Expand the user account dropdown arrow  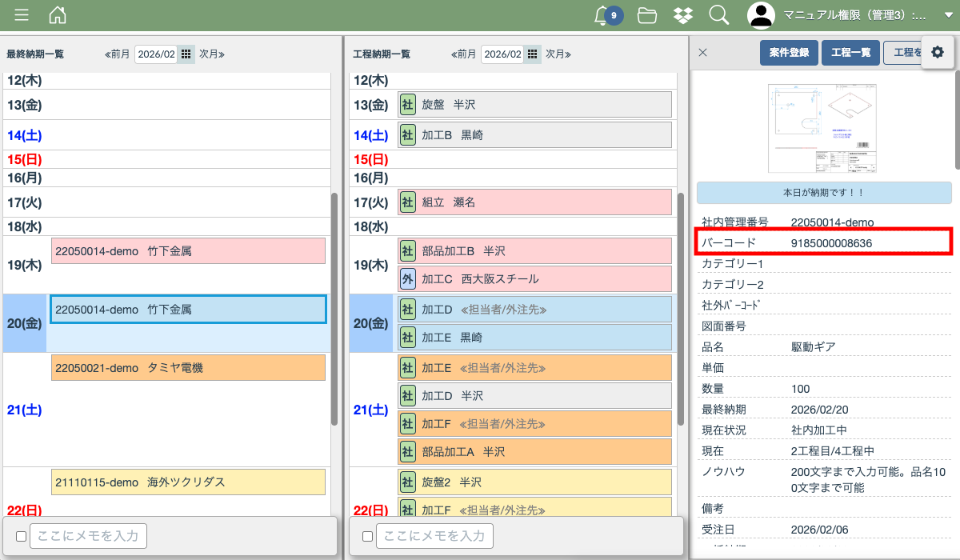(x=949, y=15)
